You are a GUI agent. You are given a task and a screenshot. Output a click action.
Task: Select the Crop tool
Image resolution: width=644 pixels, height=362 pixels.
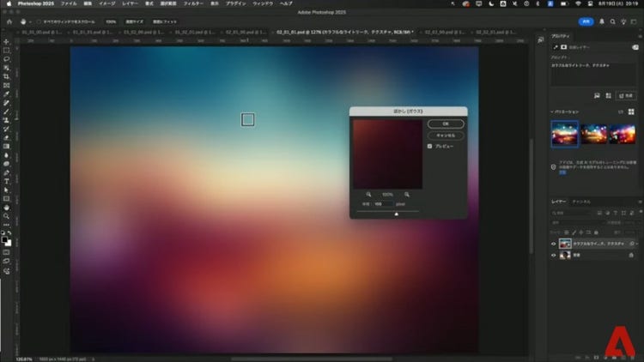(6, 76)
